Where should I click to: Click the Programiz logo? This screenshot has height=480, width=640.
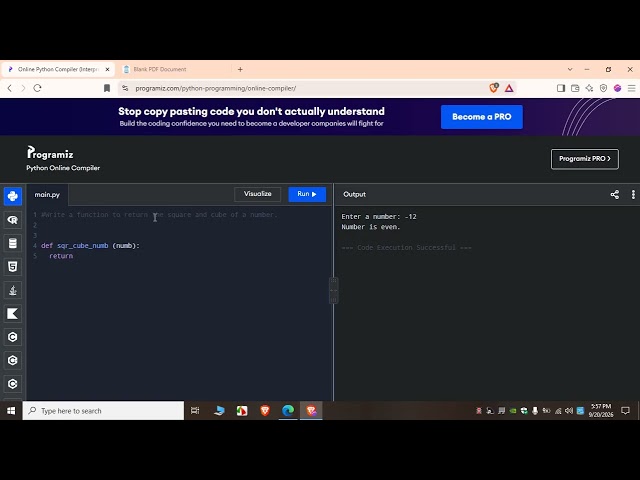pyautogui.click(x=50, y=153)
